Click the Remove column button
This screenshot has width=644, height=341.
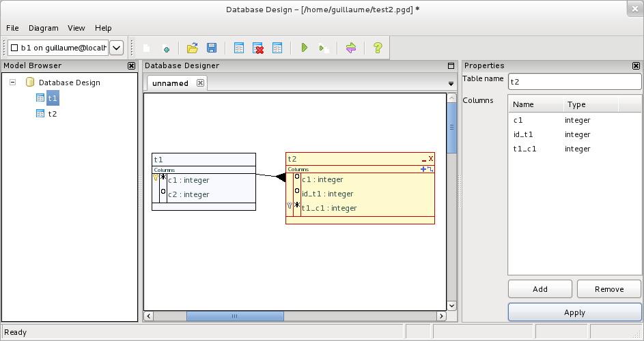coord(608,289)
